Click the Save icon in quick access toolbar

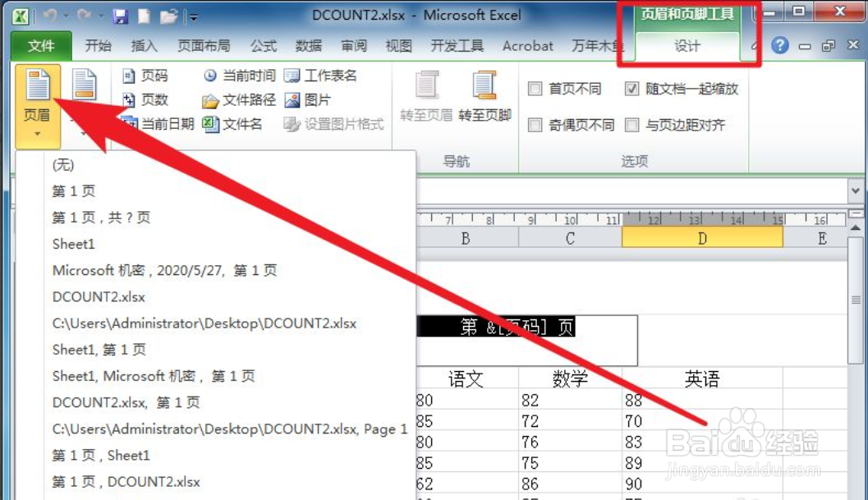click(120, 16)
